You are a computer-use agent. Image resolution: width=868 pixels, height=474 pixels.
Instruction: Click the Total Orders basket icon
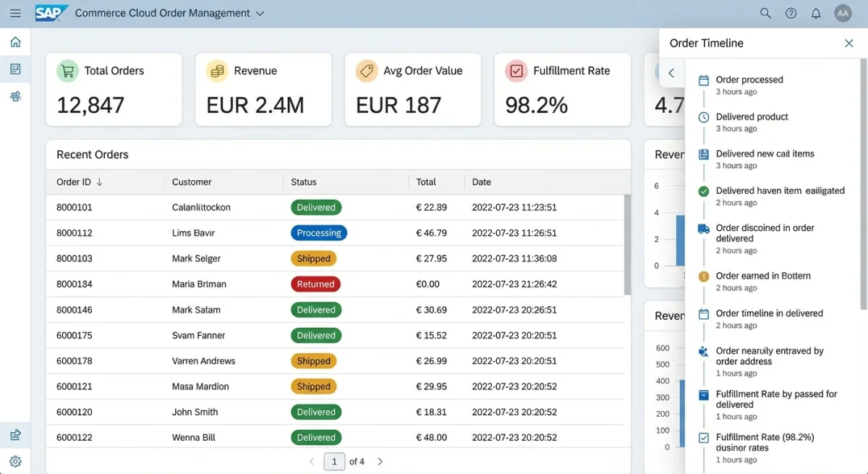coord(68,71)
